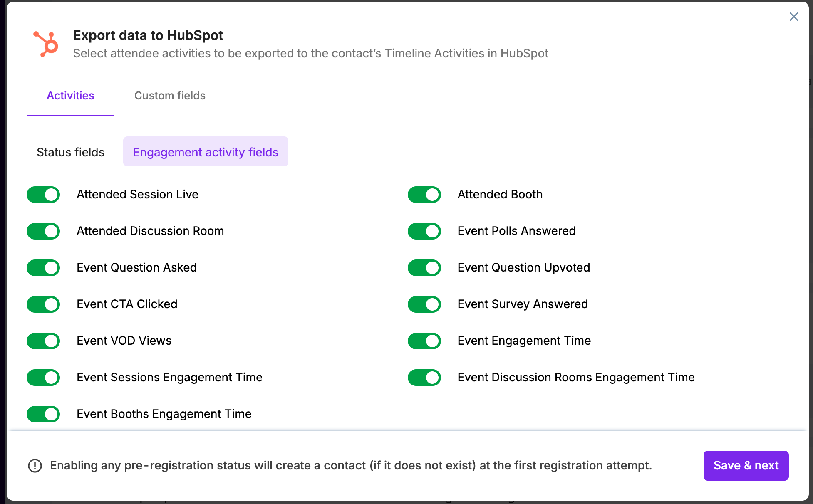Turn off Attended Discussion Room toggle
Viewport: 813px width, 504px height.
(43, 231)
